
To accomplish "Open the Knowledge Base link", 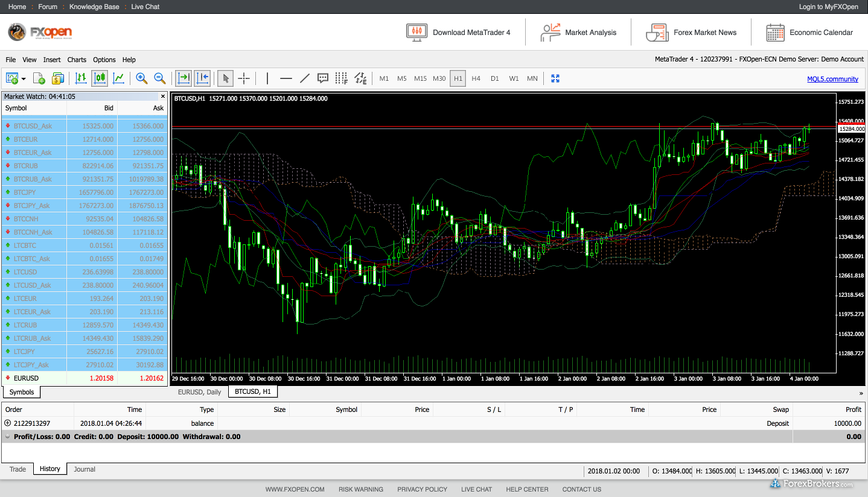I will 93,7.
